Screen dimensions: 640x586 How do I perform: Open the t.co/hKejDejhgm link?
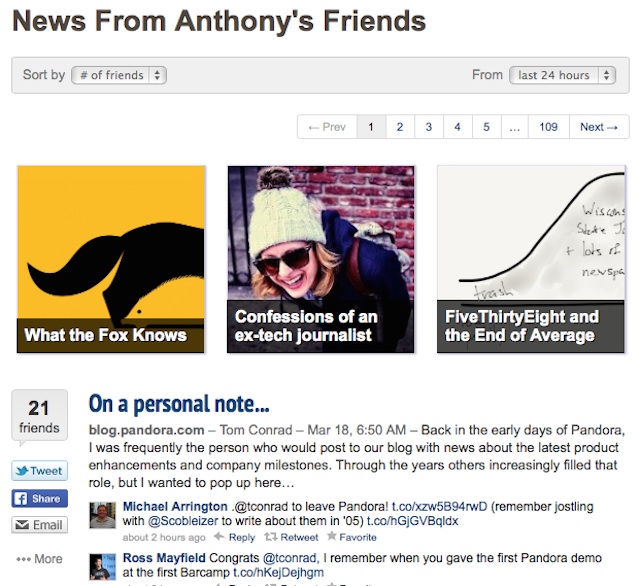point(278,573)
